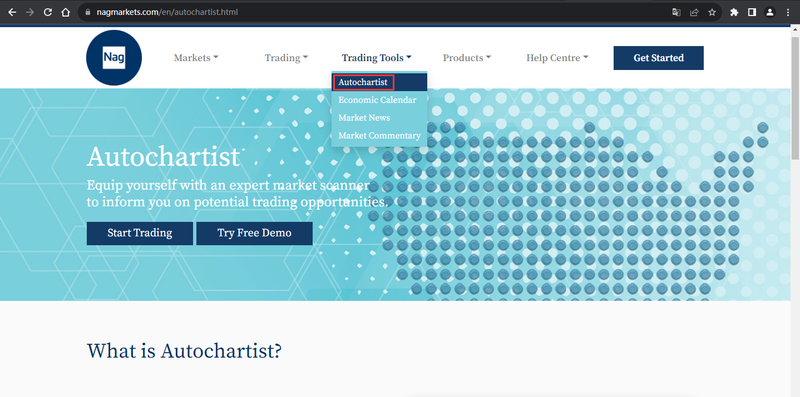The width and height of the screenshot is (800, 397).
Task: Open the browser extensions puzzle icon
Action: click(734, 12)
